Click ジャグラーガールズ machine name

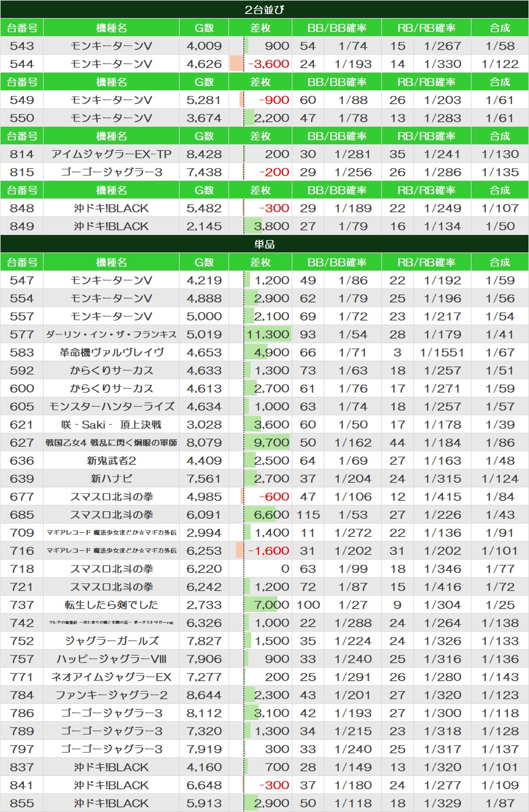[x=111, y=641]
